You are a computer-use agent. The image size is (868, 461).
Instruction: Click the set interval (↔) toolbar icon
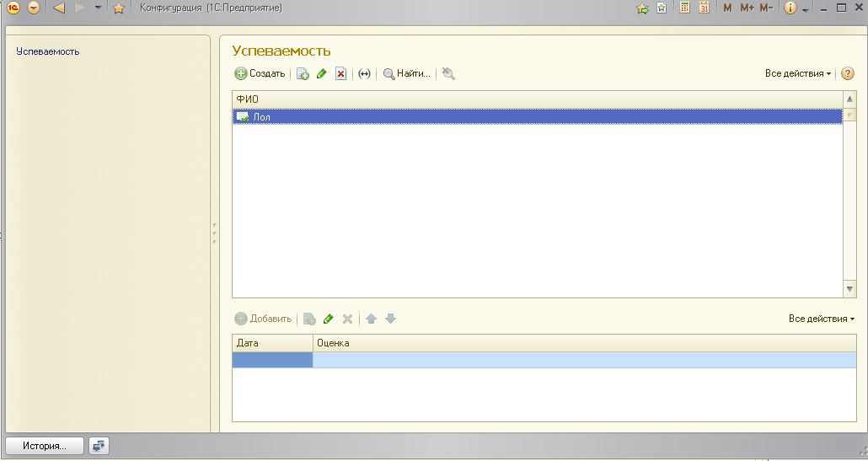[364, 73]
